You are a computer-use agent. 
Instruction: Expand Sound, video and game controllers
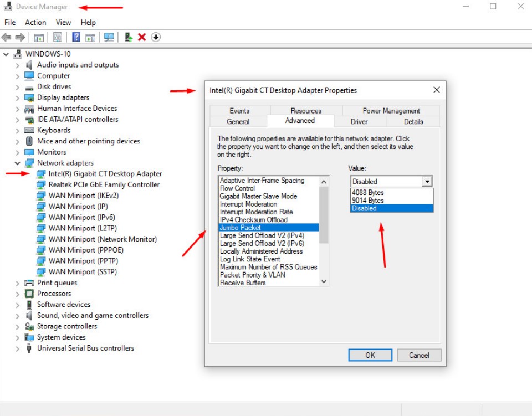(18, 316)
